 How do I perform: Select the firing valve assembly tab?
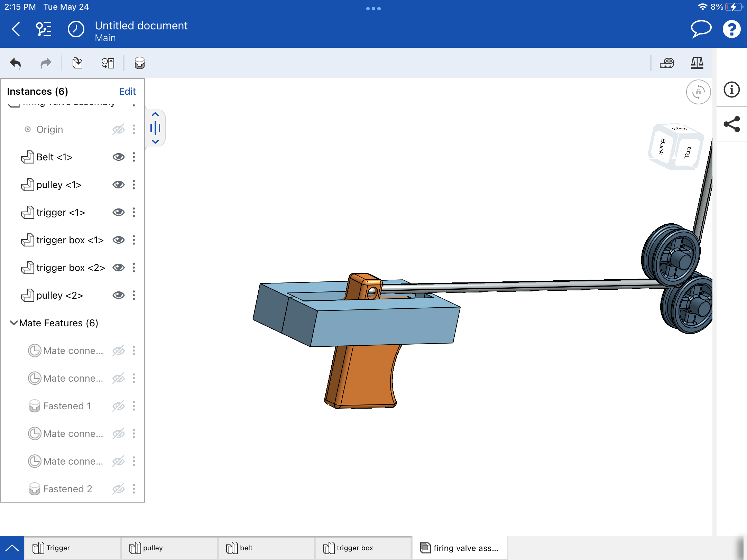tap(460, 548)
